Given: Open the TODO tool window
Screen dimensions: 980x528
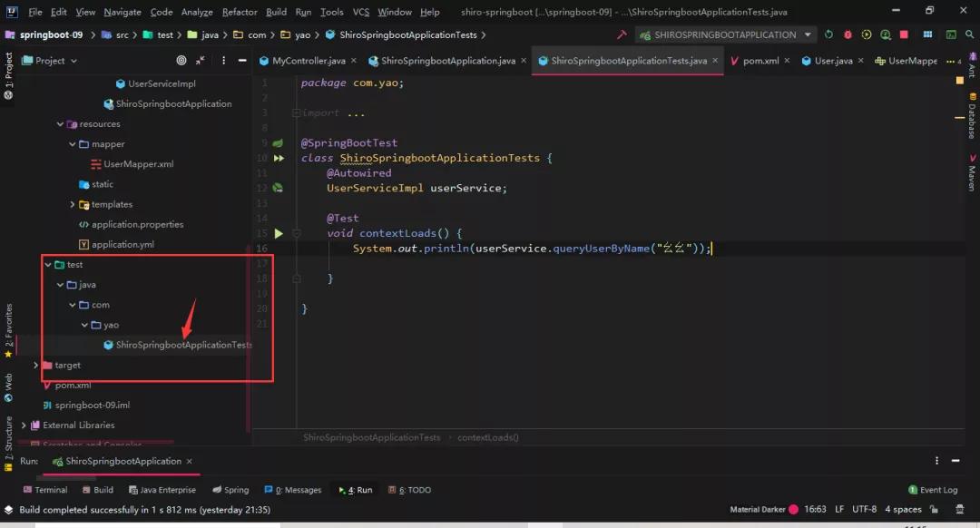Looking at the screenshot, I should [x=409, y=490].
